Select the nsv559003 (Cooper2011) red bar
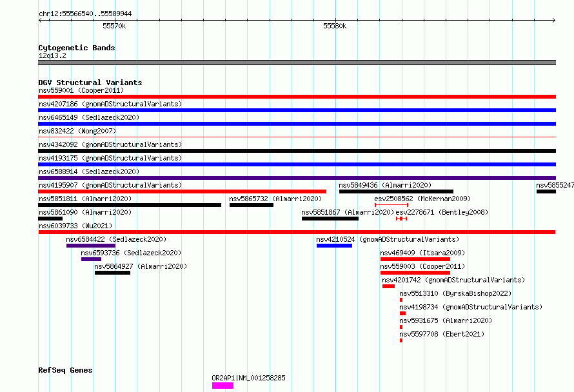Viewport: 574px width, 392px height. (x=415, y=273)
